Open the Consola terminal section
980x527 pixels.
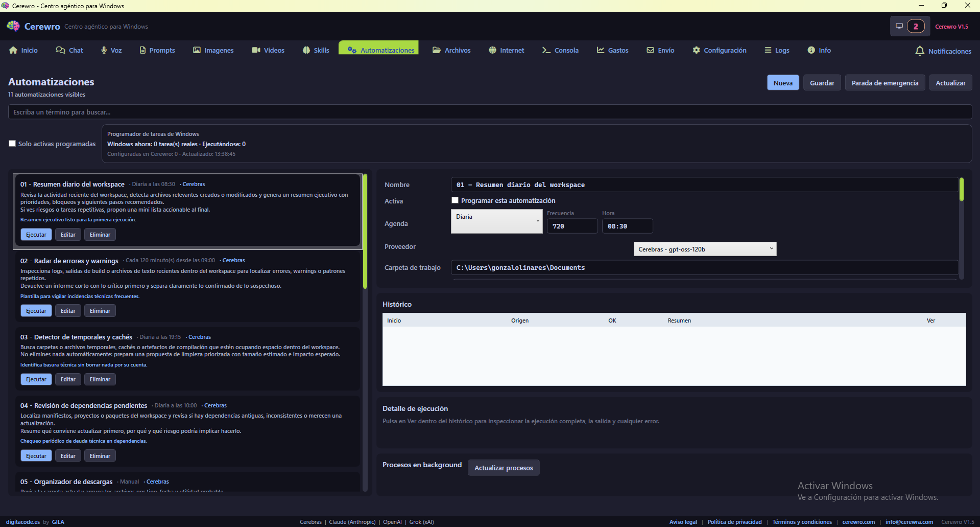coord(560,50)
